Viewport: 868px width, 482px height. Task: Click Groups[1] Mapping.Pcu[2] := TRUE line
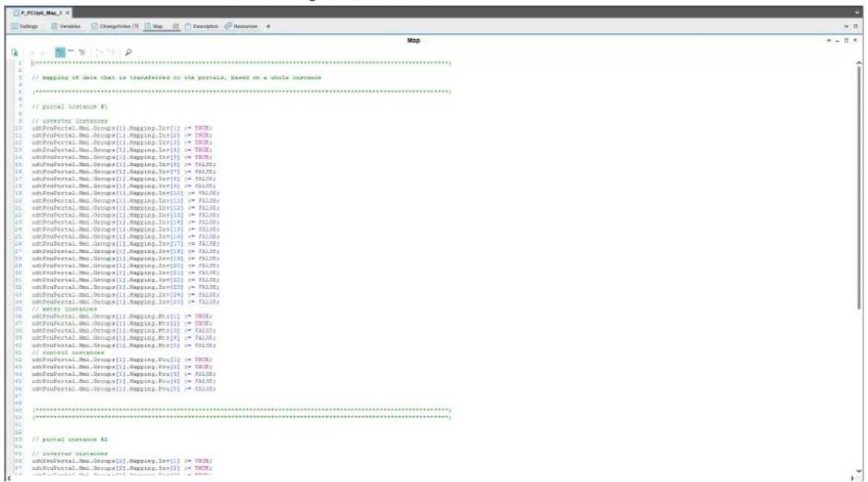click(122, 367)
